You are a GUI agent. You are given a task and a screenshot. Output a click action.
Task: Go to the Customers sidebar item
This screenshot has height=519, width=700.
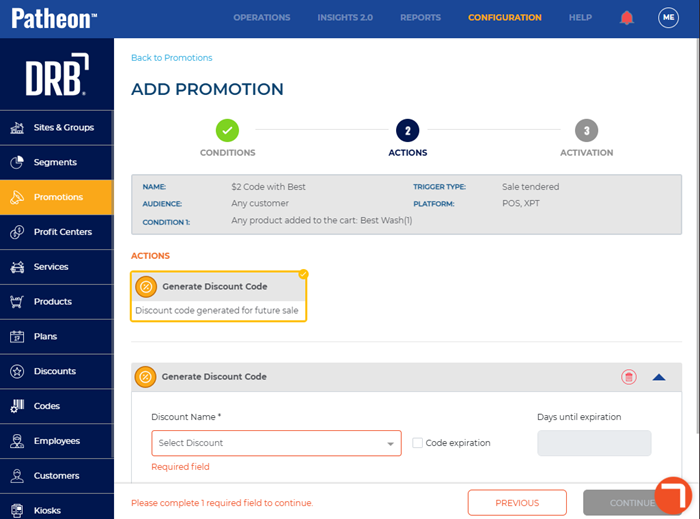tap(57, 476)
